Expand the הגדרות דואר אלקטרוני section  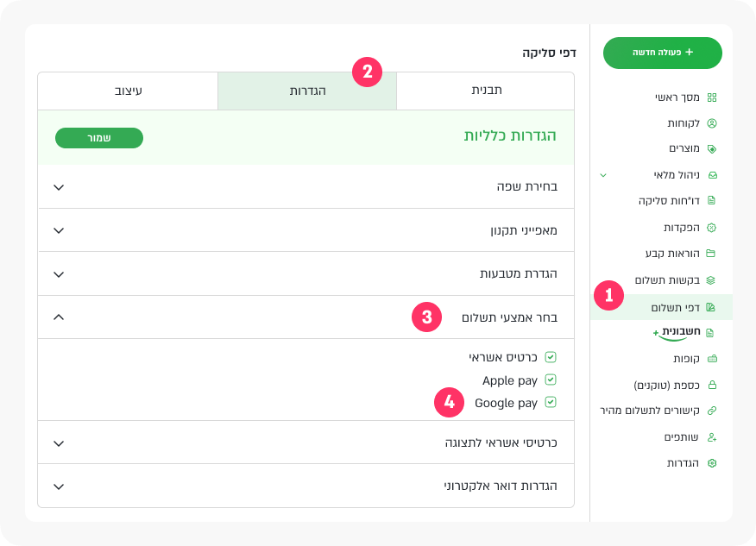pyautogui.click(x=59, y=486)
